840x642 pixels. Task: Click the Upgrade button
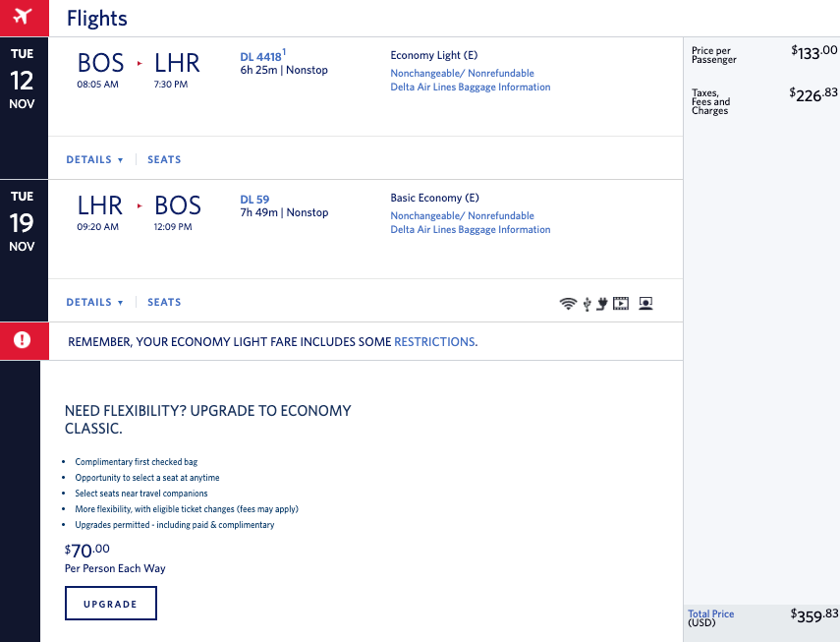click(x=110, y=604)
